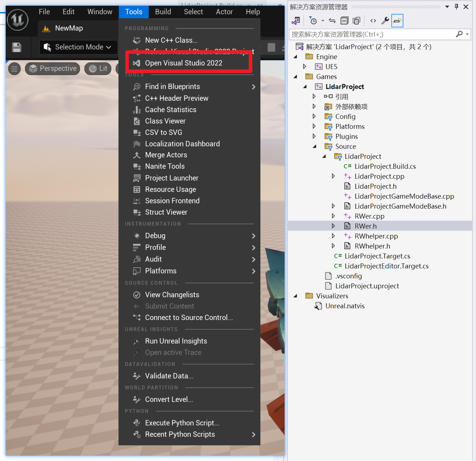Expand the UE5 project node
The width and height of the screenshot is (476, 461).
point(305,67)
